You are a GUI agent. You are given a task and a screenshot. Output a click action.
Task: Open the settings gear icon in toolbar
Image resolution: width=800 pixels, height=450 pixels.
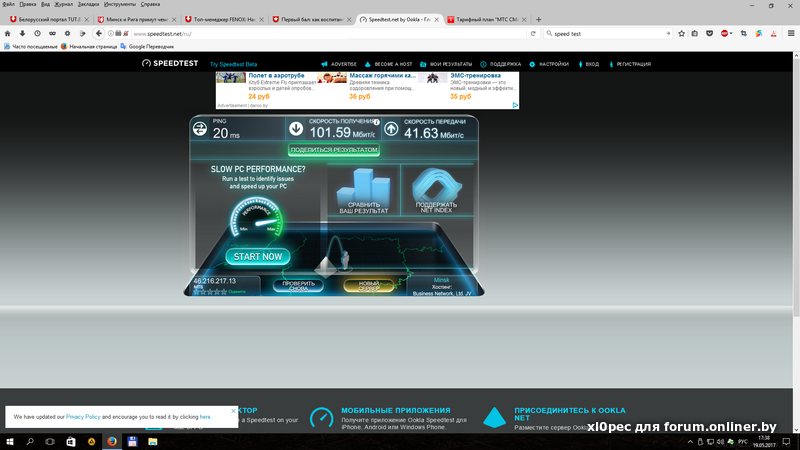pyautogui.click(x=67, y=34)
